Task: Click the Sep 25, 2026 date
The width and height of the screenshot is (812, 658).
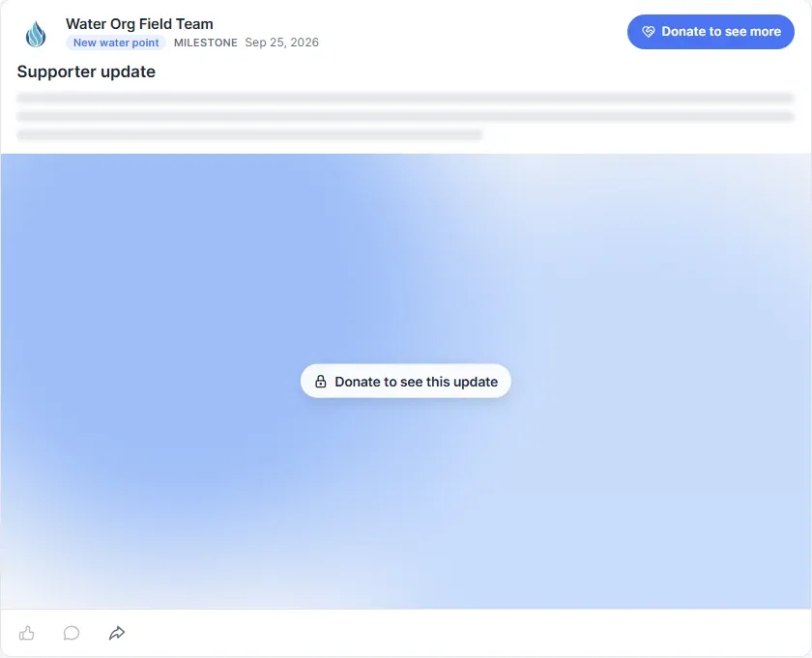Action: (x=281, y=43)
